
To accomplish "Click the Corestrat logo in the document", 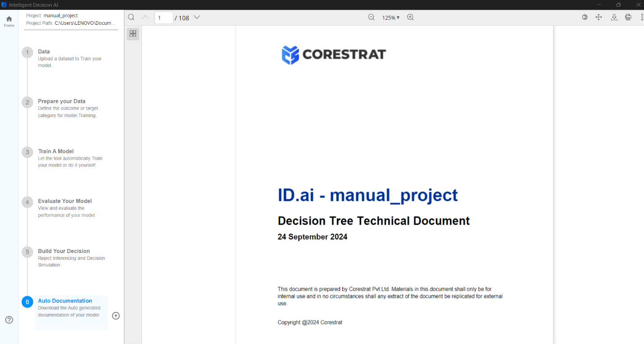I will 334,55.
